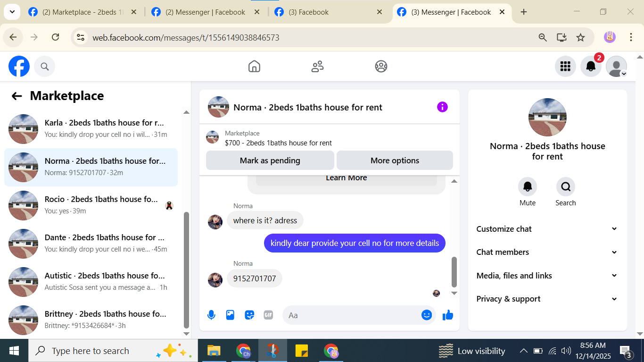Viewport: 644px width, 362px height.
Task: Click Norma's message "where is it? adress"
Action: (x=265, y=220)
